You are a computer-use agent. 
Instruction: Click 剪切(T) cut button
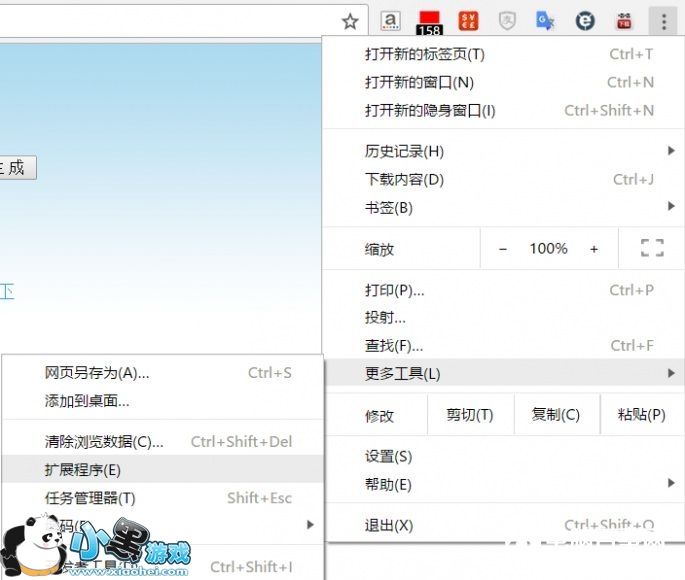coord(470,414)
